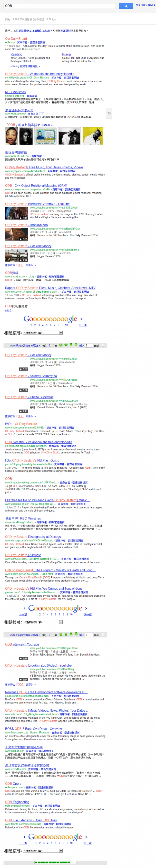The image size is (156, 868).
Task: Play the 3:53 Brooklyn Zoo video thumbnail
Action: point(17,234)
